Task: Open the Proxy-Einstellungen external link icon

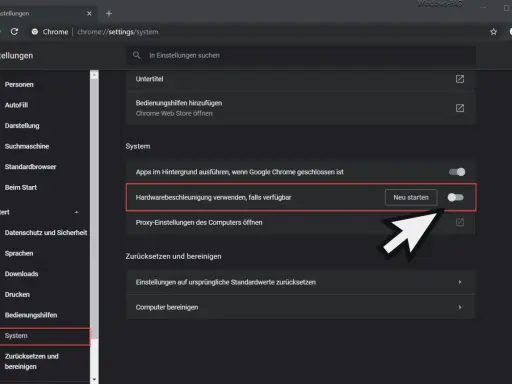Action: point(460,222)
